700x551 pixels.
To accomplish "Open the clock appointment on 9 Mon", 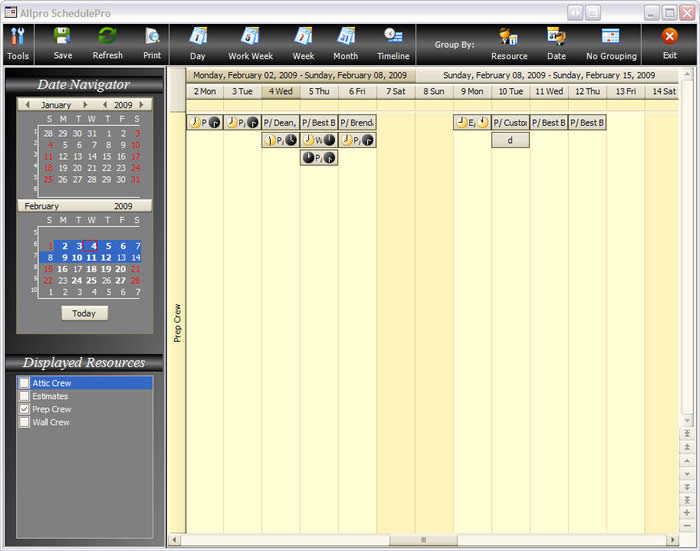I will point(472,122).
